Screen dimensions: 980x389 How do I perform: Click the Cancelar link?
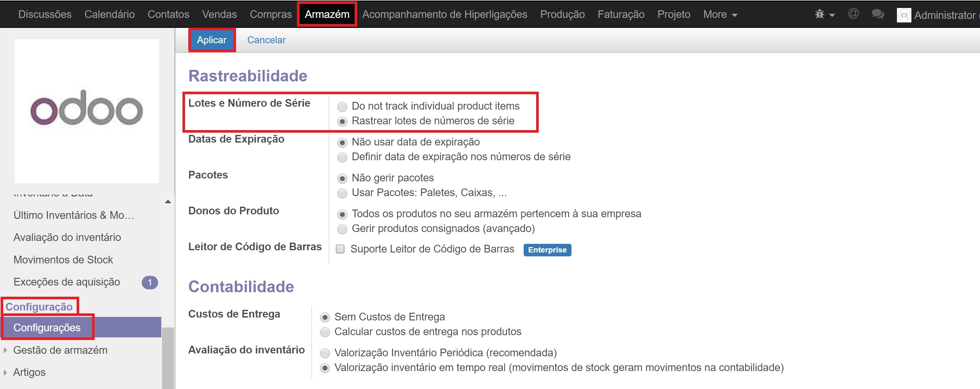[x=266, y=40]
